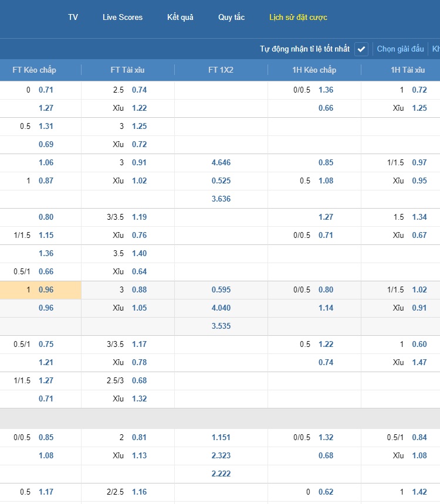Bet on FT 1X2 odds 0.595
Screen dimensions: 440x504
tap(221, 290)
